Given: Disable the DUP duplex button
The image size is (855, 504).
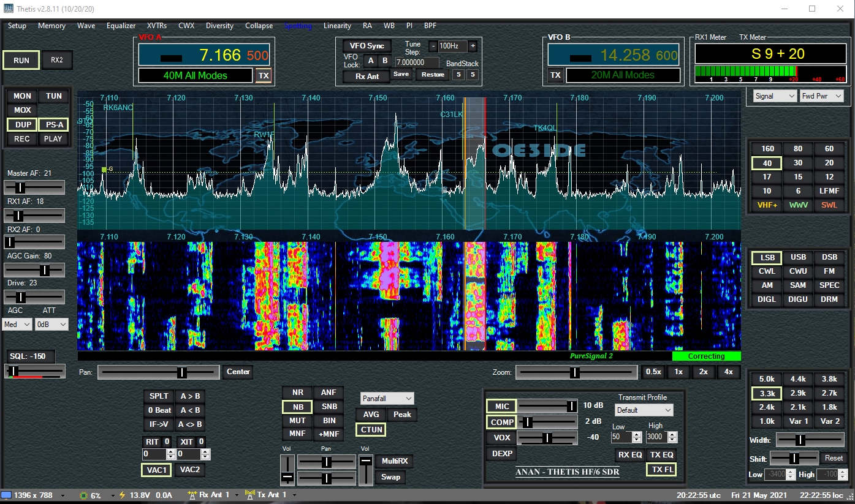Looking at the screenshot, I should coord(23,125).
